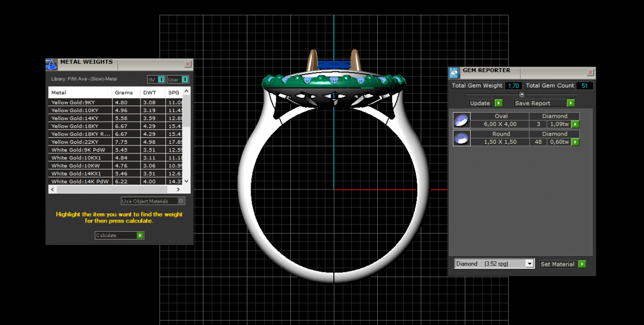
Task: Click green arrow next to Set Material
Action: [582, 264]
